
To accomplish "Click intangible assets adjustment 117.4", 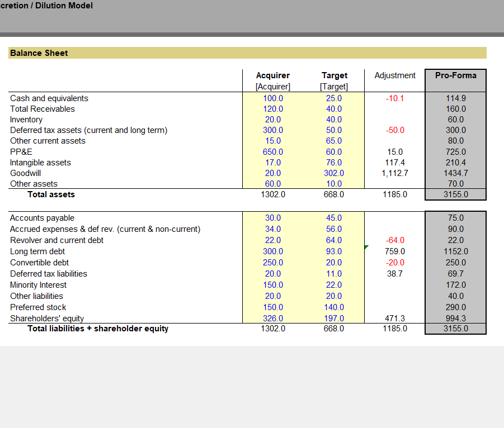I will (x=395, y=163).
